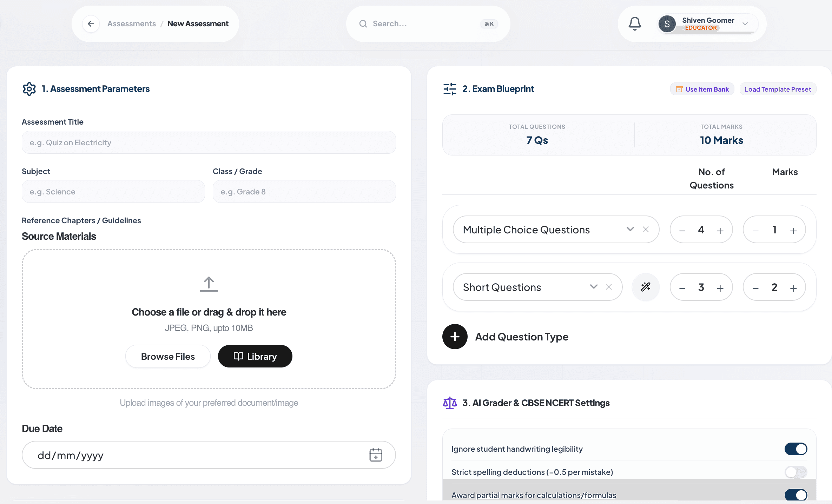Remove the Short Questions row
832x504 pixels.
click(609, 287)
